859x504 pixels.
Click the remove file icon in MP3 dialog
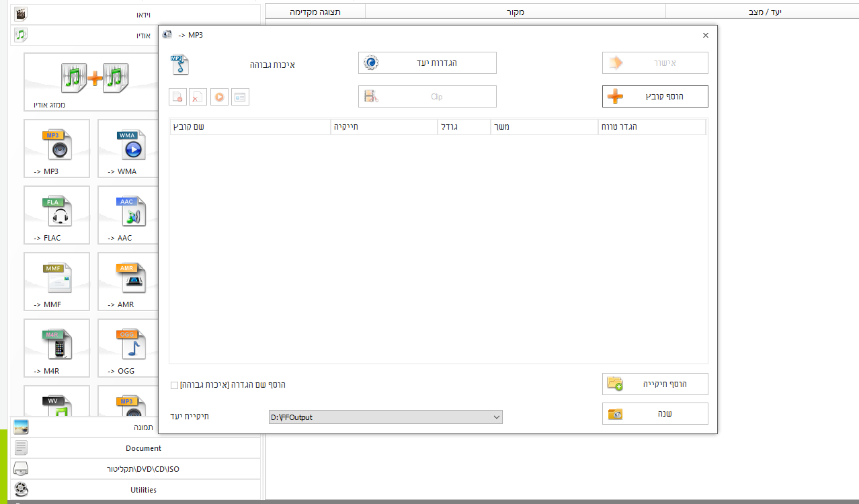click(x=178, y=97)
